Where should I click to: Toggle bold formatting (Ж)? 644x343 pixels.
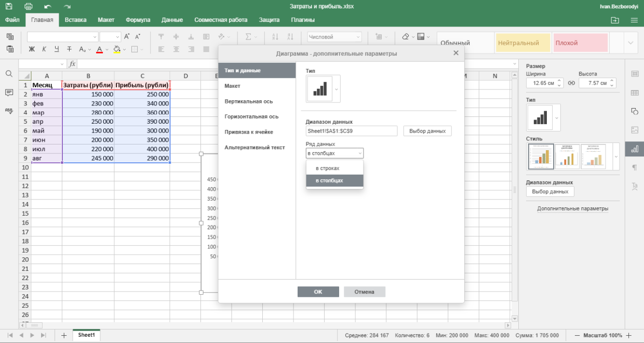coord(32,49)
